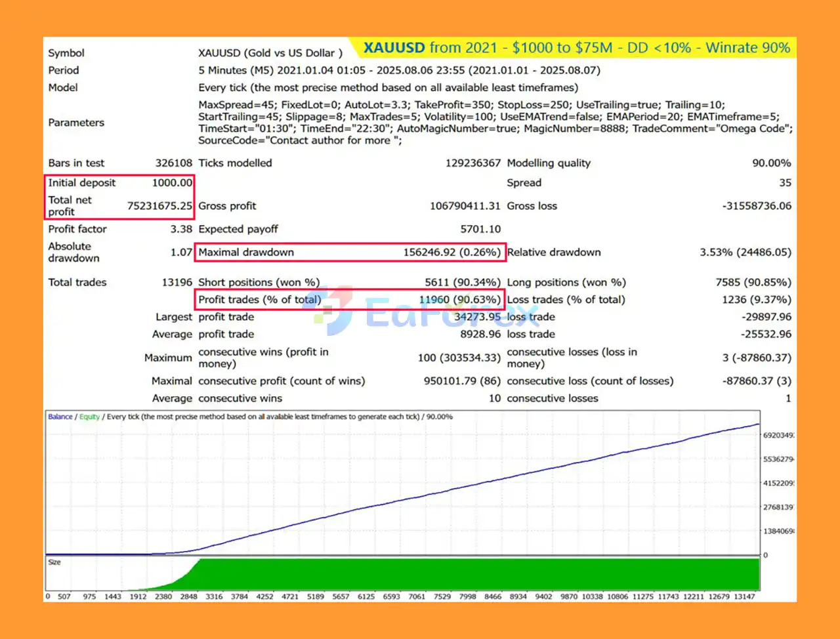Click the Profit factor 3.38 value
Viewport: 840px width, 639px height.
pos(181,229)
